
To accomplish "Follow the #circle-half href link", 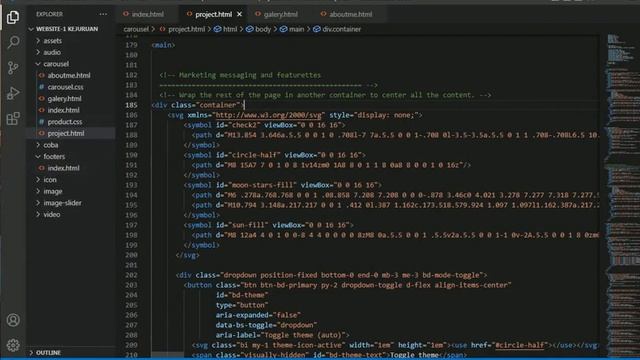I will (520, 345).
